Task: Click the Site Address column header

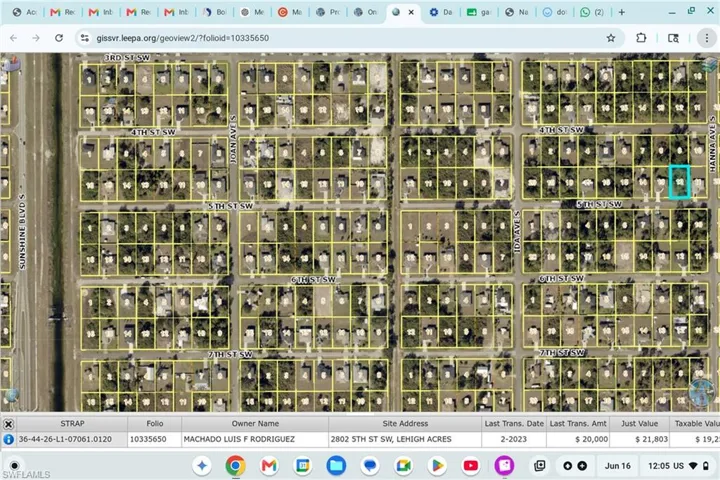Action: [x=405, y=424]
